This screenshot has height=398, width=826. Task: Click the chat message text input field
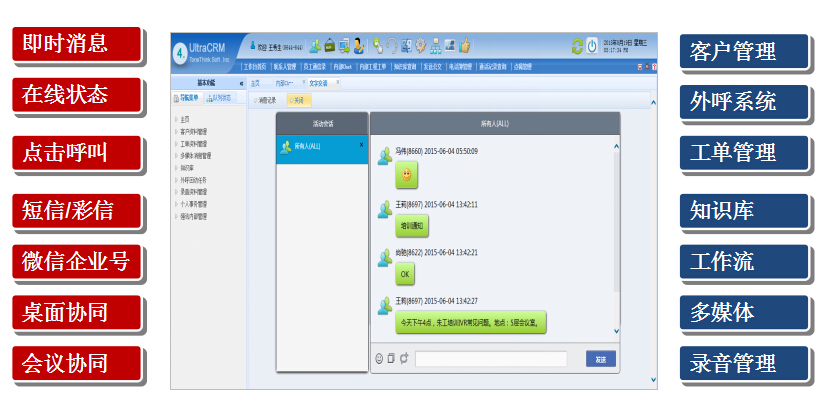pyautogui.click(x=491, y=359)
